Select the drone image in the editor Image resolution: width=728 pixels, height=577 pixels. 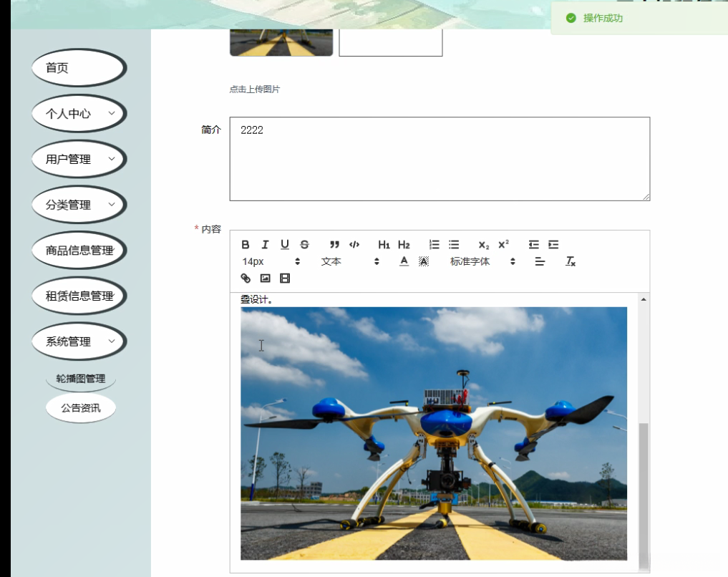click(434, 433)
